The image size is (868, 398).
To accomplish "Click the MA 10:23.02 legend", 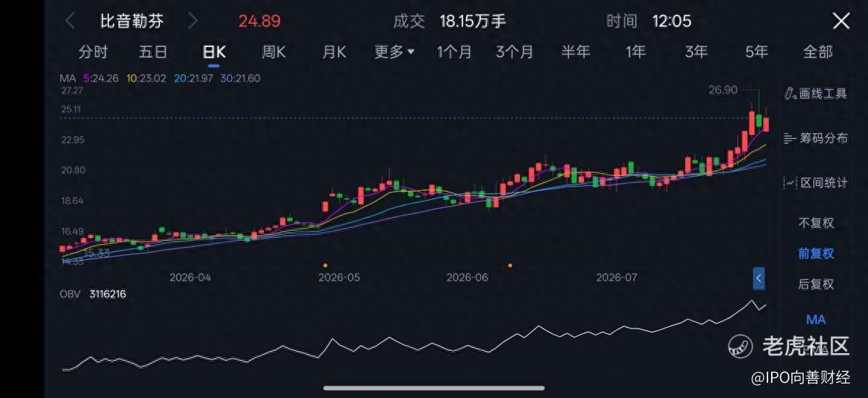I will coord(146,78).
